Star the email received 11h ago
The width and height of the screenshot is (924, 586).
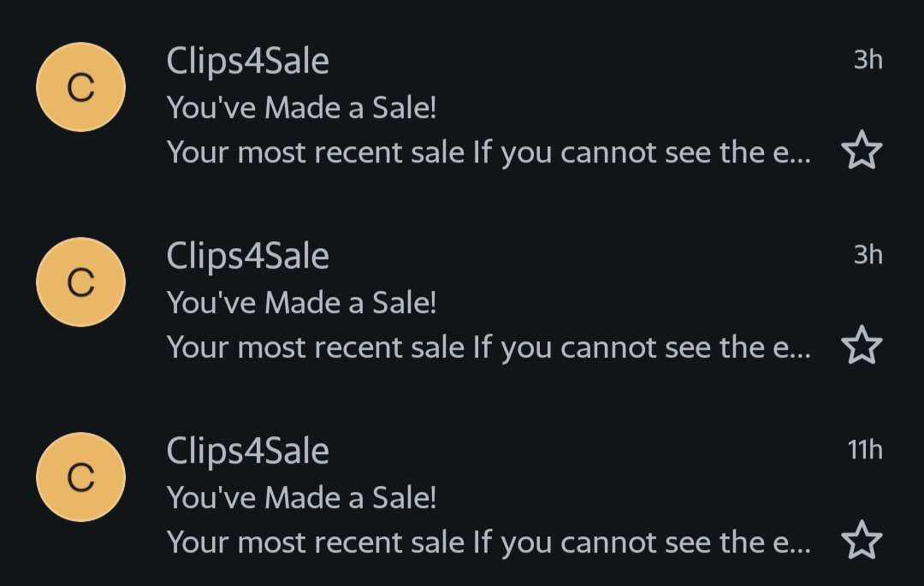(x=862, y=541)
